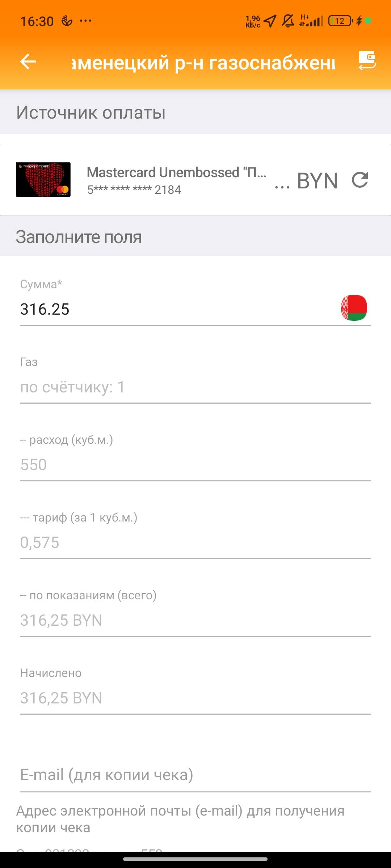391x868 pixels.
Task: Tap the Mastercard card thumbnail
Action: click(x=43, y=180)
